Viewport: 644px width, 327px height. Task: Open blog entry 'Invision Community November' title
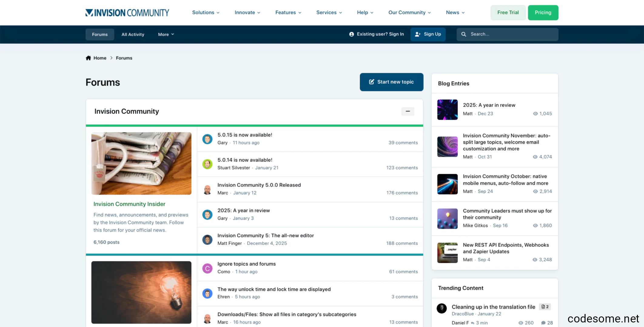pyautogui.click(x=507, y=142)
